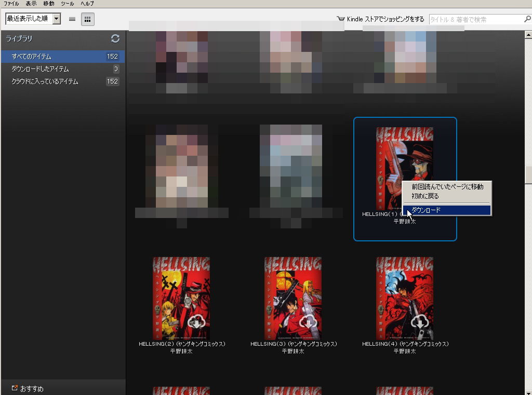Switch to list view
The height and width of the screenshot is (395, 532).
coord(72,19)
